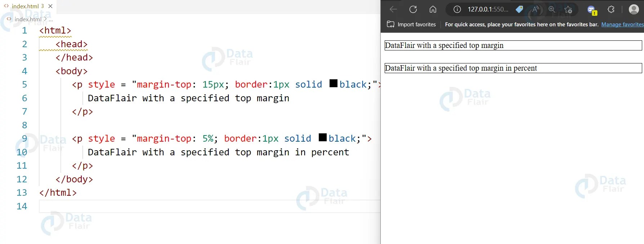Click the <head> tag on line 2
Image resolution: width=644 pixels, height=244 pixels.
71,44
